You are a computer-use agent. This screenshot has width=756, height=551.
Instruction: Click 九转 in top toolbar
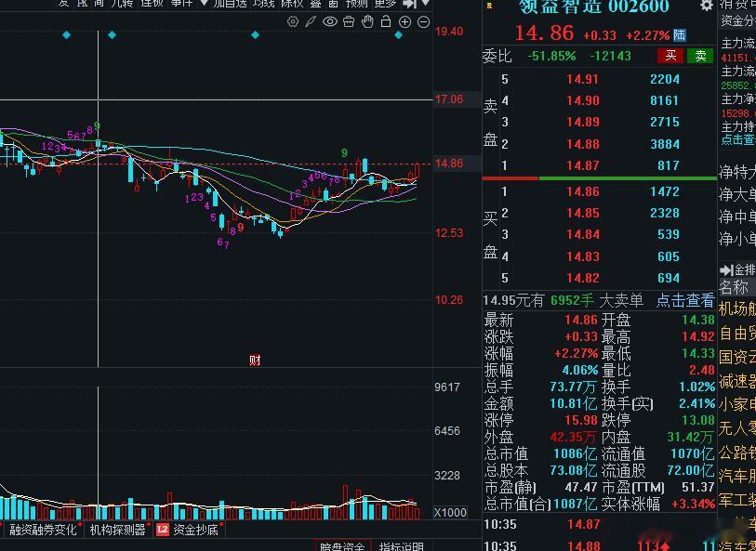coord(122,4)
